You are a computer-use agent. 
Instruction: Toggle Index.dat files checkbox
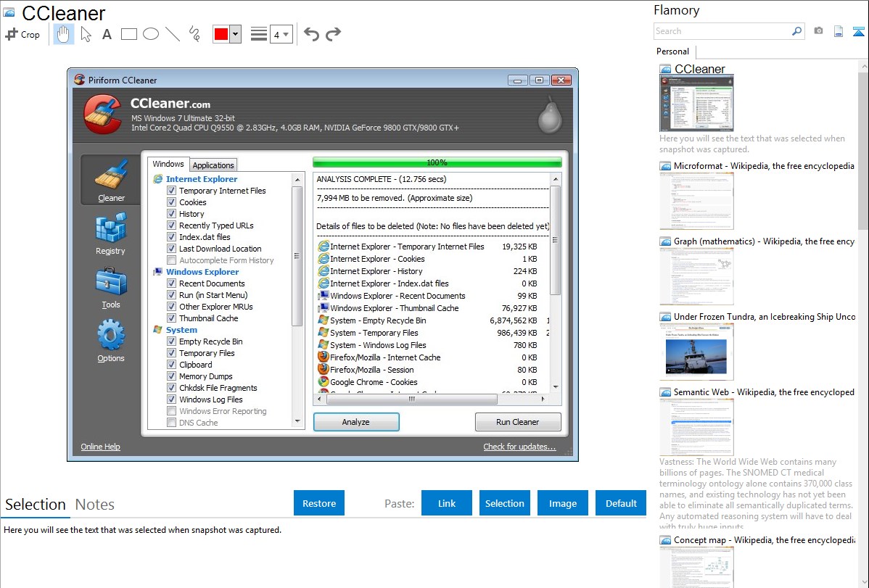[172, 237]
